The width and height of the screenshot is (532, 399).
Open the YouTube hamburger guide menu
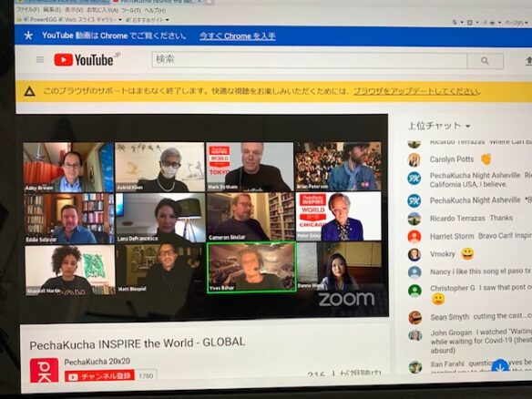(40, 60)
